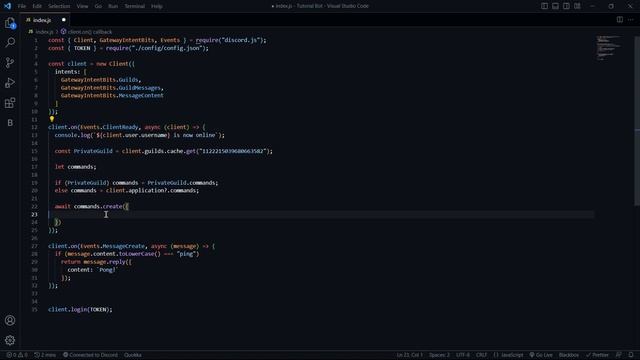Open errors and warnings count in status bar

point(17,355)
